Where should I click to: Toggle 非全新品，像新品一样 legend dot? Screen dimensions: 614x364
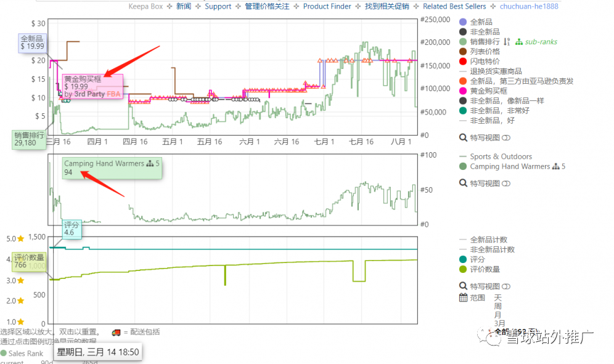(x=463, y=100)
